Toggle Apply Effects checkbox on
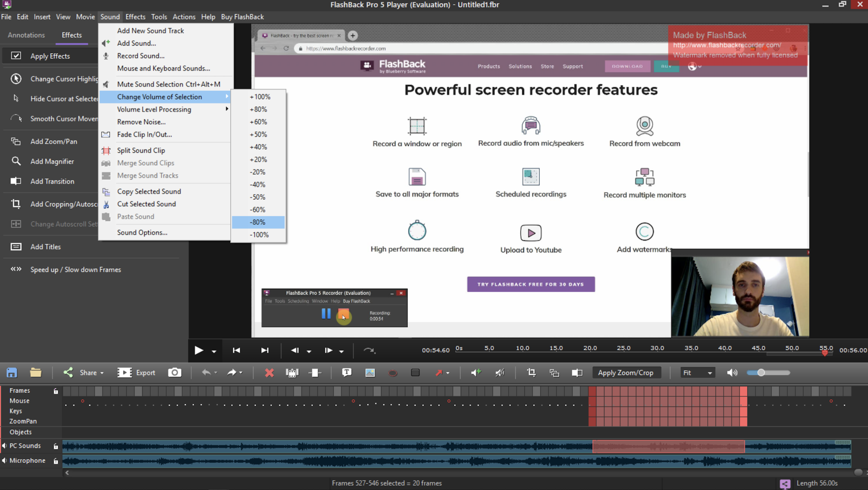The image size is (868, 490). pos(16,56)
